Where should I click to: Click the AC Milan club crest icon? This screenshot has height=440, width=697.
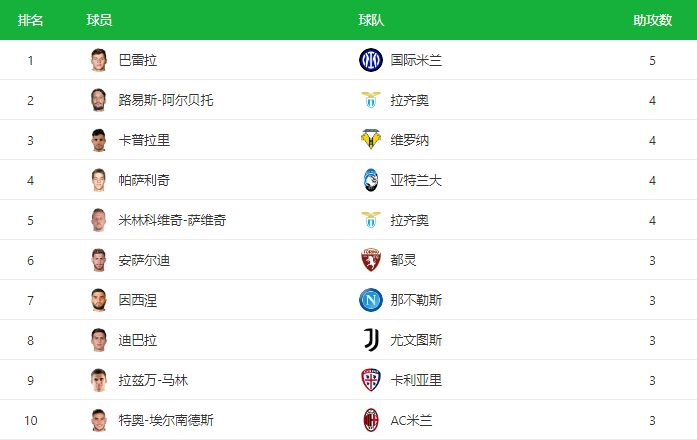point(371,420)
